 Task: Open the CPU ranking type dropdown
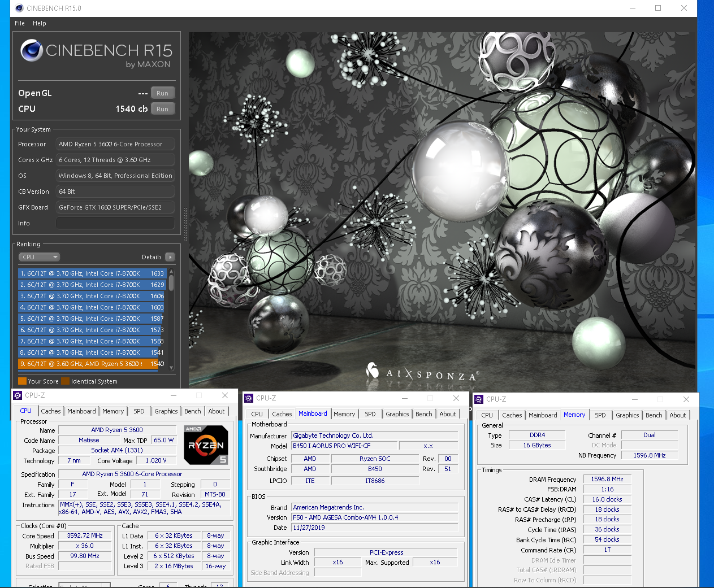(x=39, y=257)
